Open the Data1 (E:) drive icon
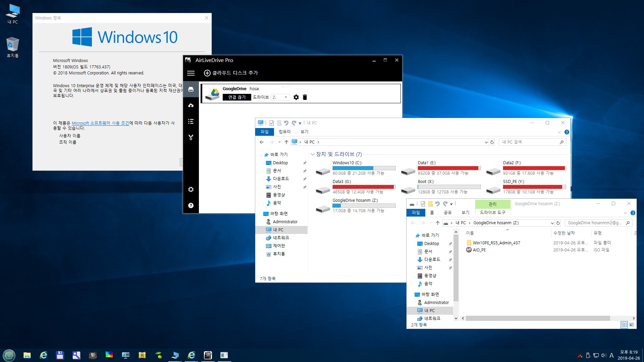 [x=408, y=171]
